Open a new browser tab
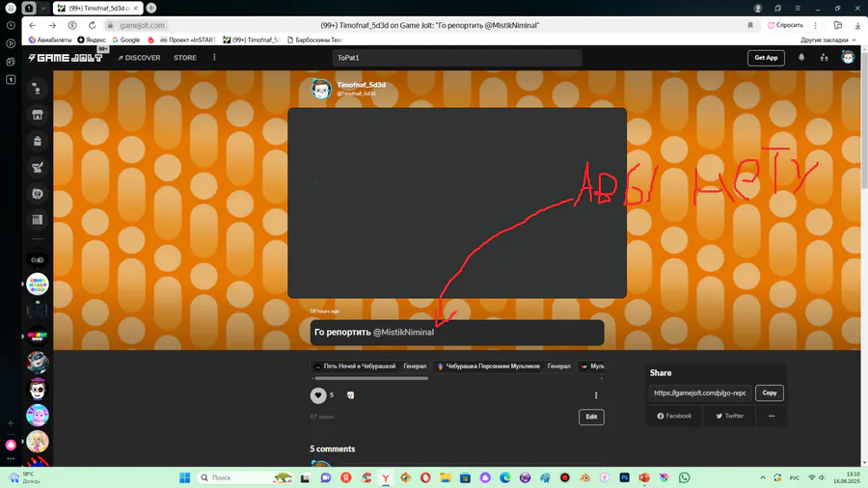 [151, 9]
